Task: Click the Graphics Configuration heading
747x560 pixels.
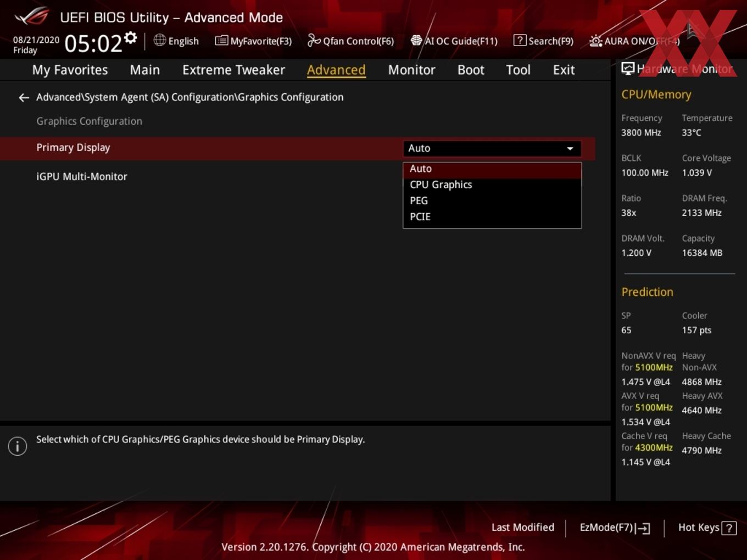Action: [x=89, y=121]
